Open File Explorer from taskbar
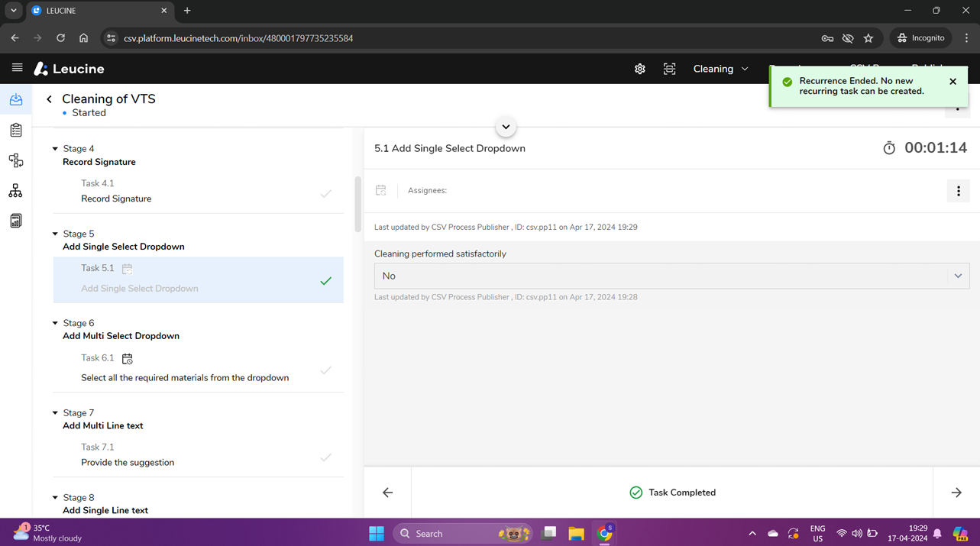Image resolution: width=980 pixels, height=546 pixels. pyautogui.click(x=576, y=533)
